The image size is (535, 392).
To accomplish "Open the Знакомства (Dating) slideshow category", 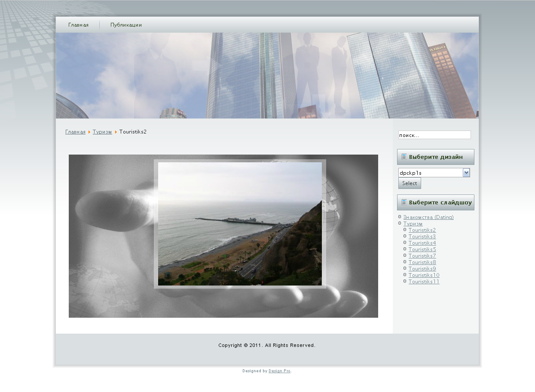I will tap(428, 217).
